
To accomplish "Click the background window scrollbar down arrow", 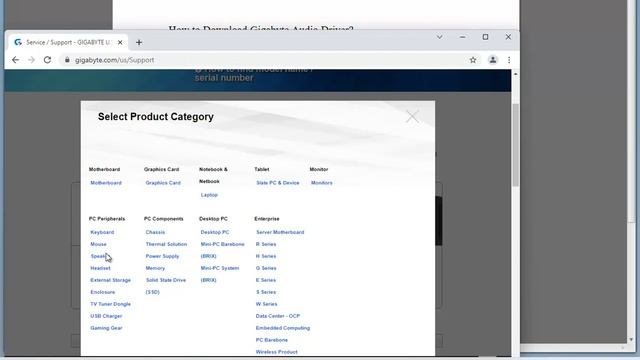I will [x=631, y=339].
